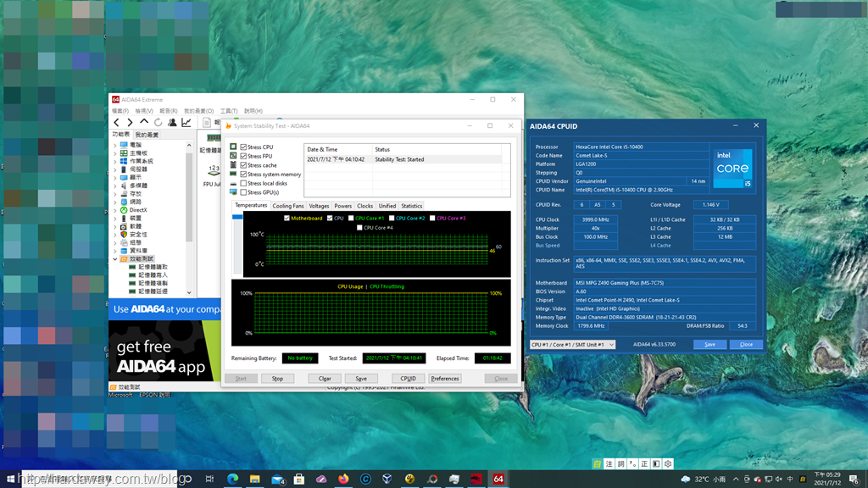The height and width of the screenshot is (488, 868).
Task: Enable the Stress GPU(s) checkbox
Action: tap(243, 192)
